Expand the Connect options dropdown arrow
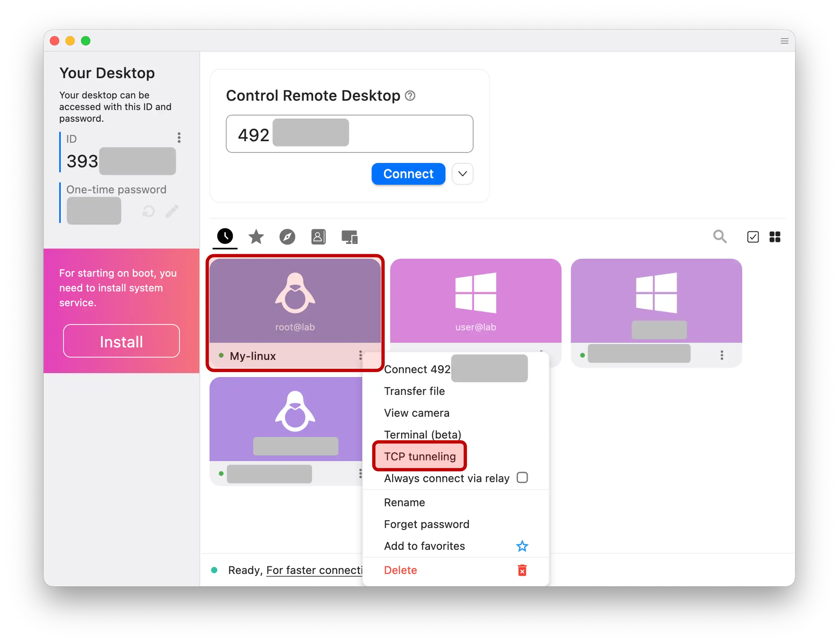Image resolution: width=840 pixels, height=644 pixels. [462, 174]
